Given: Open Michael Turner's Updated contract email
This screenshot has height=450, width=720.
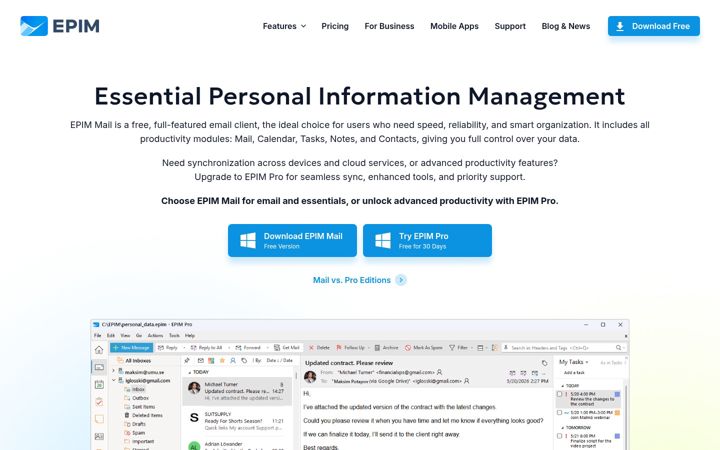Looking at the screenshot, I should pyautogui.click(x=237, y=391).
